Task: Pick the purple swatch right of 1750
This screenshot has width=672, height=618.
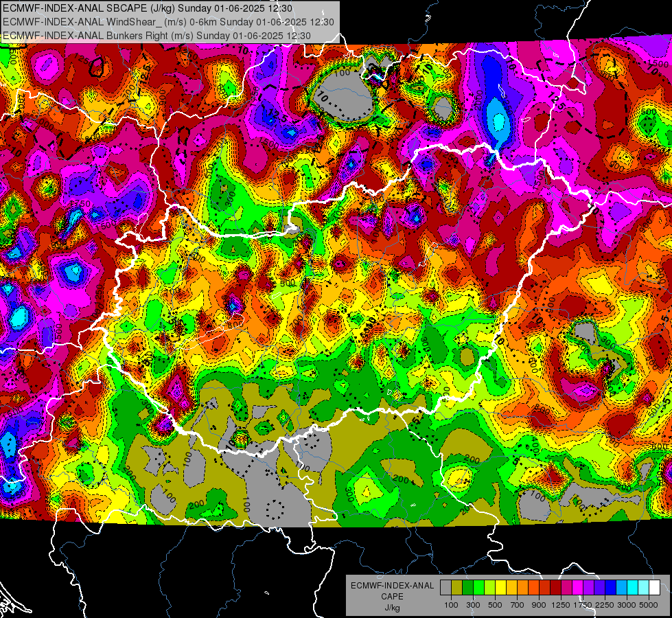Action: (x=588, y=588)
